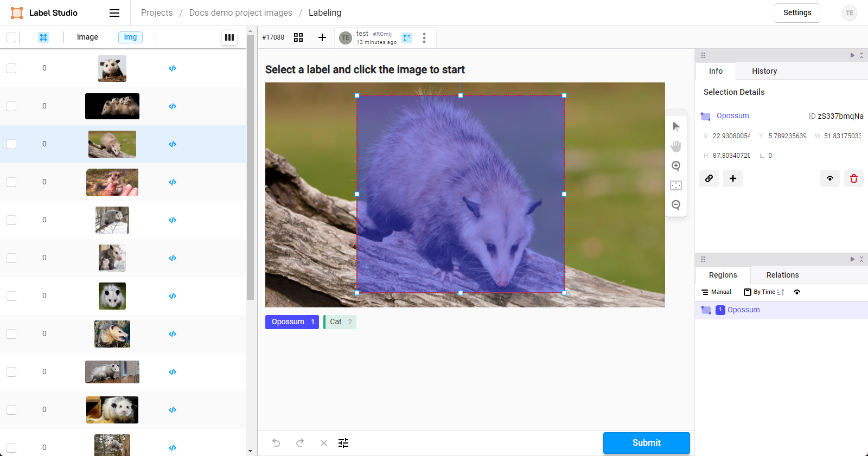Delete the selected region with trash icon
Screen dimensions: 868x456
tap(854, 178)
